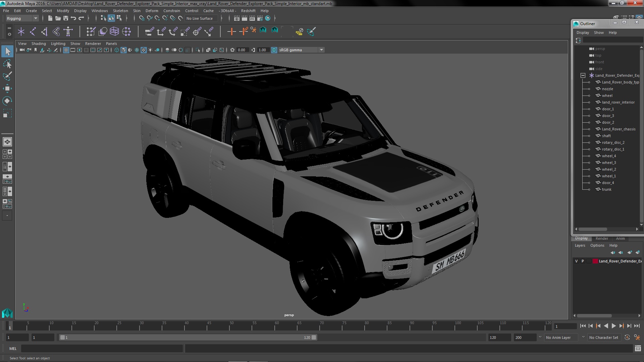The width and height of the screenshot is (644, 362).
Task: Click the Create Locator shelf icon
Action: click(x=21, y=32)
